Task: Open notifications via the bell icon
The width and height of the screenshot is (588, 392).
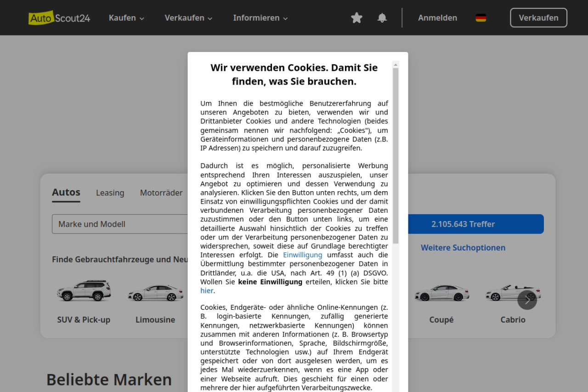Action: tap(382, 18)
